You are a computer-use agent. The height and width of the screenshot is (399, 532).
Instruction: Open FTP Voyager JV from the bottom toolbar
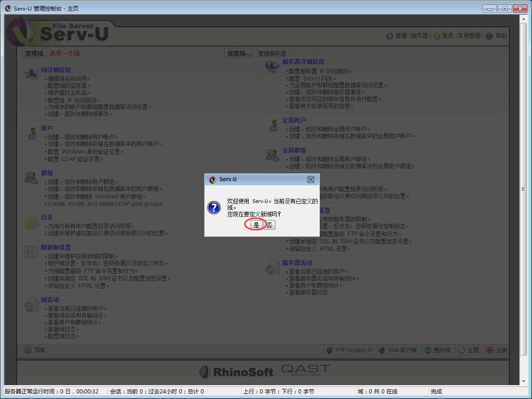[x=350, y=350]
